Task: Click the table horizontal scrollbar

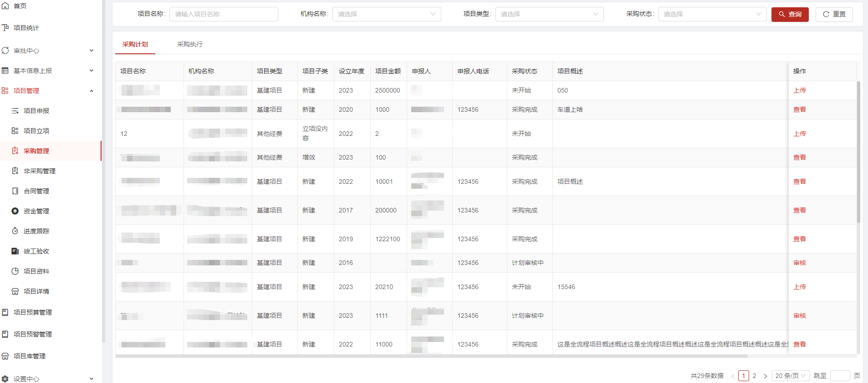Action: pyautogui.click(x=431, y=356)
